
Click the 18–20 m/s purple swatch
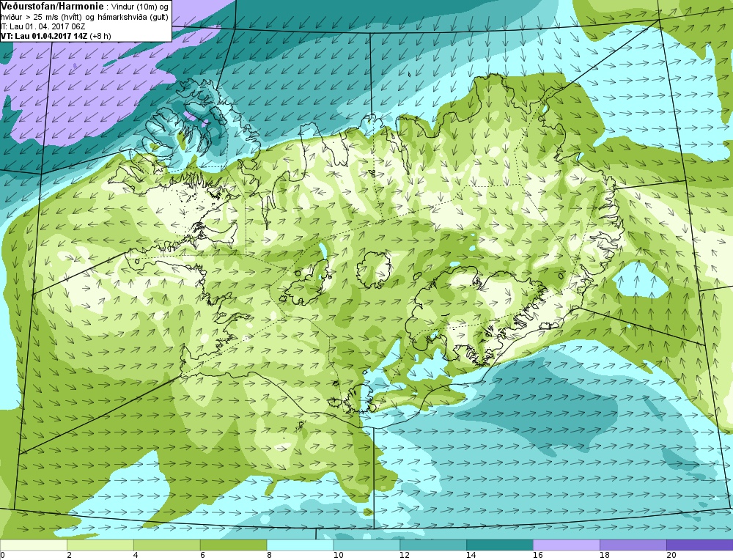coord(633,545)
